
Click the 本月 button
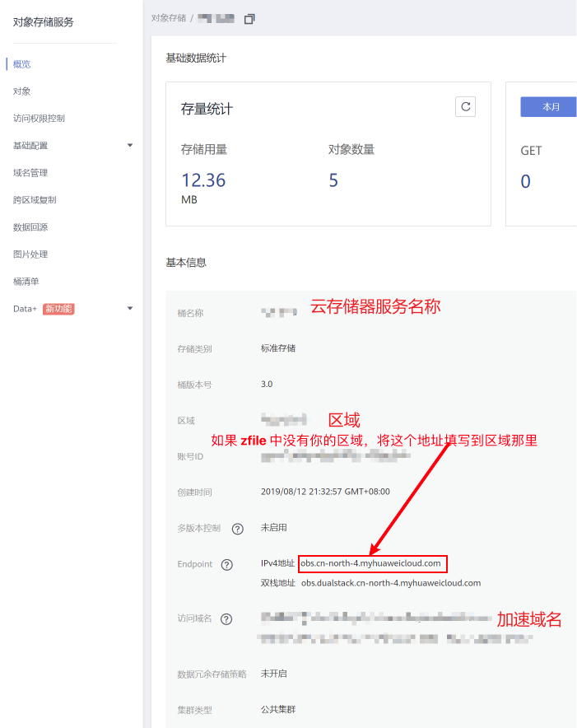(550, 107)
